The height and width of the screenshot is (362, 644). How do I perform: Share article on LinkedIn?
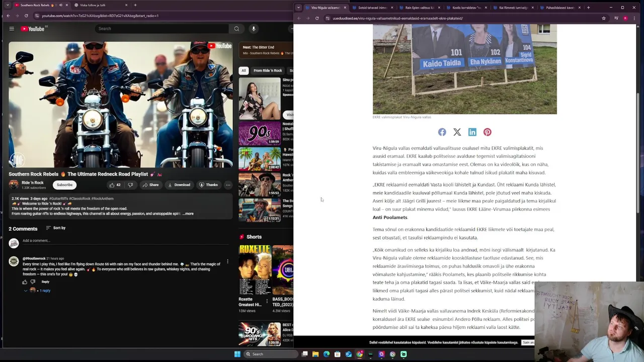(x=472, y=132)
